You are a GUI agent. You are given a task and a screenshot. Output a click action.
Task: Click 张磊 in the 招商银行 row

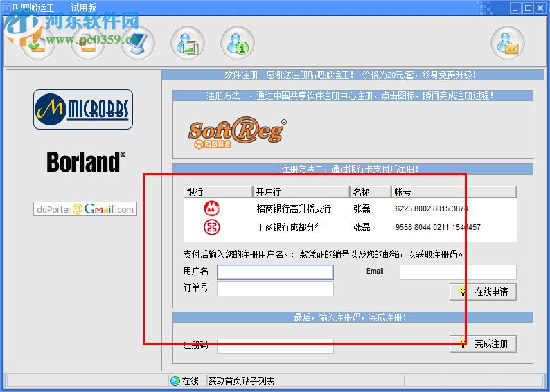coord(362,208)
